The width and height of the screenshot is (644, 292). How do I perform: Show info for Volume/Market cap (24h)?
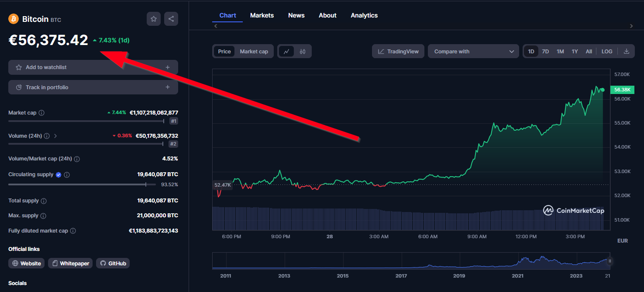tap(77, 159)
